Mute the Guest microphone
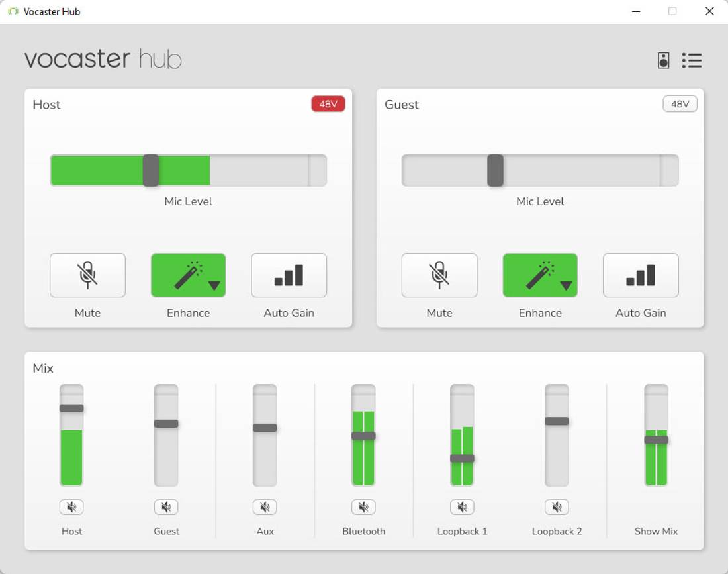728x574 pixels. point(439,275)
